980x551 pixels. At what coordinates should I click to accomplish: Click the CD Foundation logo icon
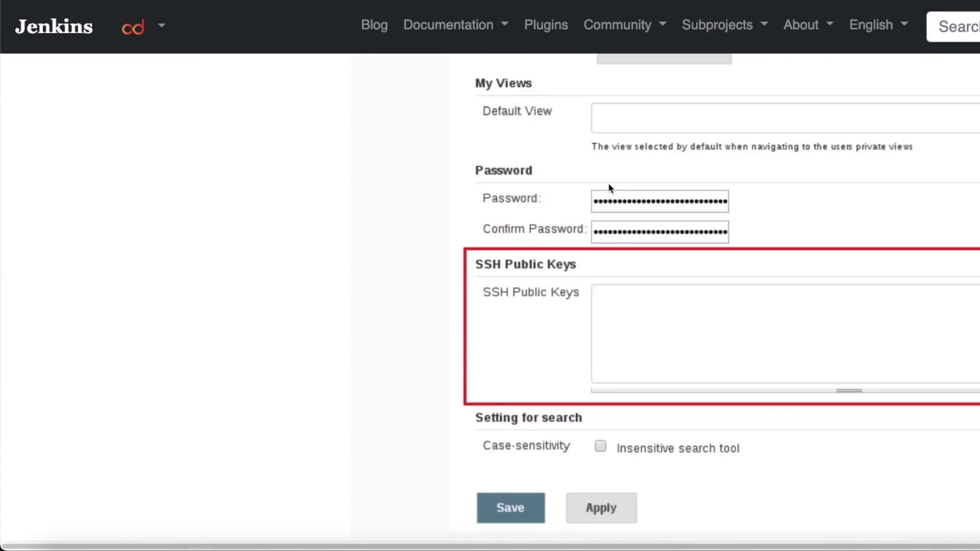tap(133, 27)
